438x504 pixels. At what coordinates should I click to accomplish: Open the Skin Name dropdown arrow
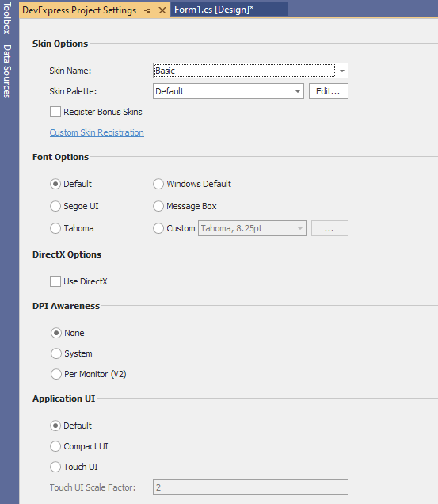point(342,71)
